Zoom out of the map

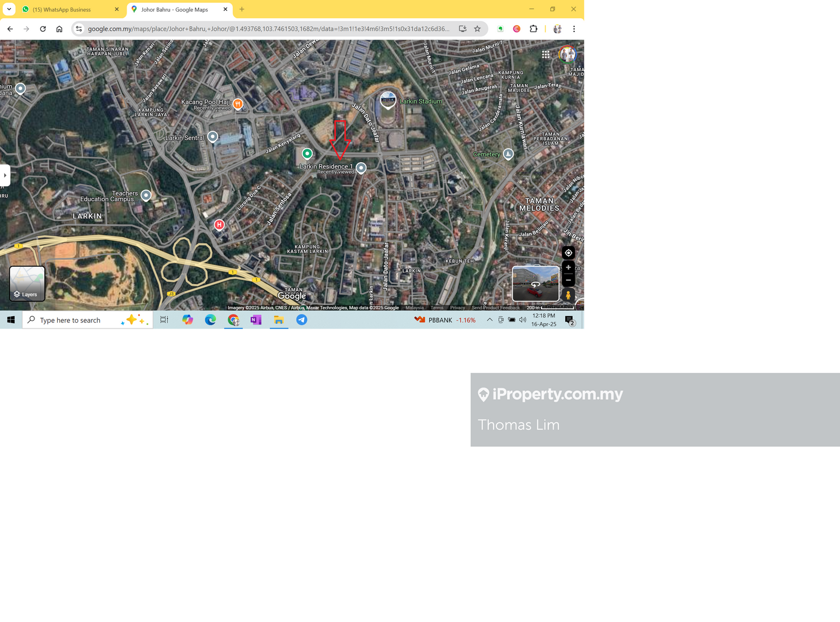click(x=568, y=280)
